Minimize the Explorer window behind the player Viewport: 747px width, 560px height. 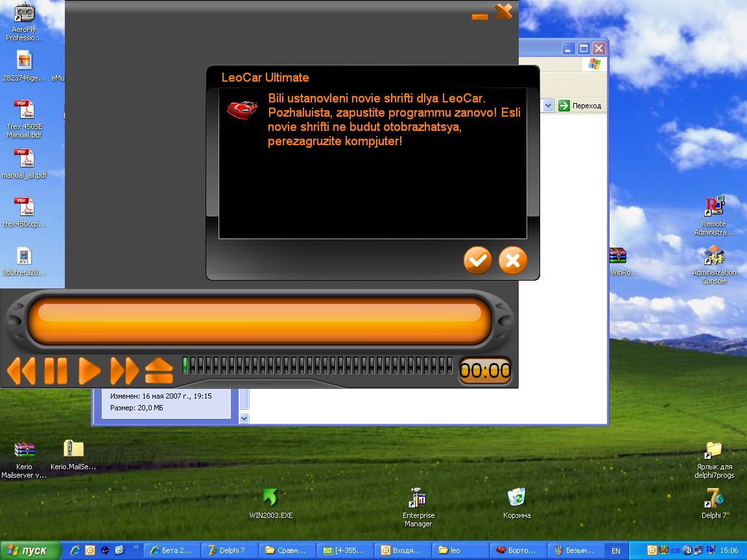point(568,48)
